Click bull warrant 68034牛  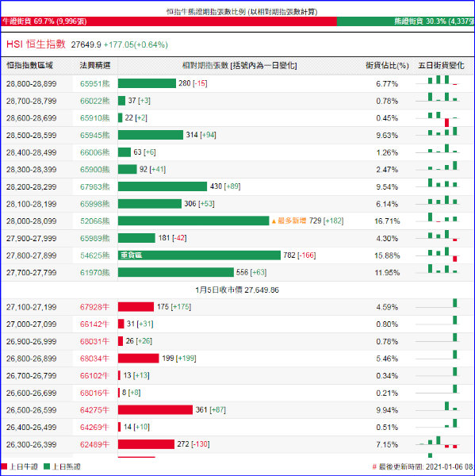pos(94,359)
